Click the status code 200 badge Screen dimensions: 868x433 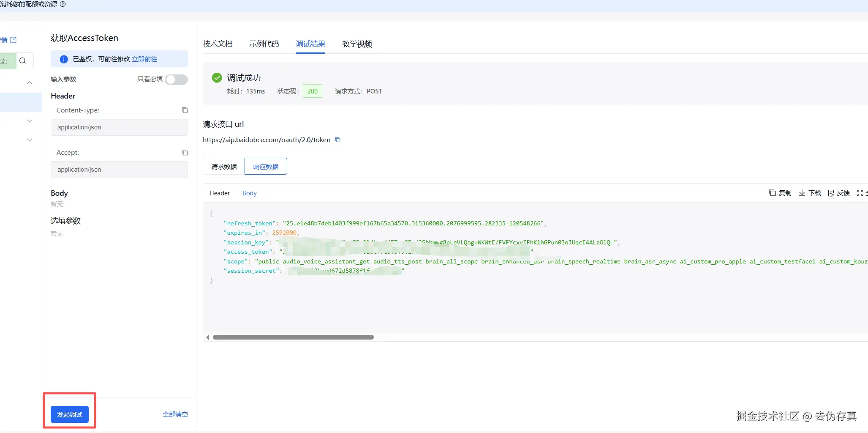(x=313, y=91)
